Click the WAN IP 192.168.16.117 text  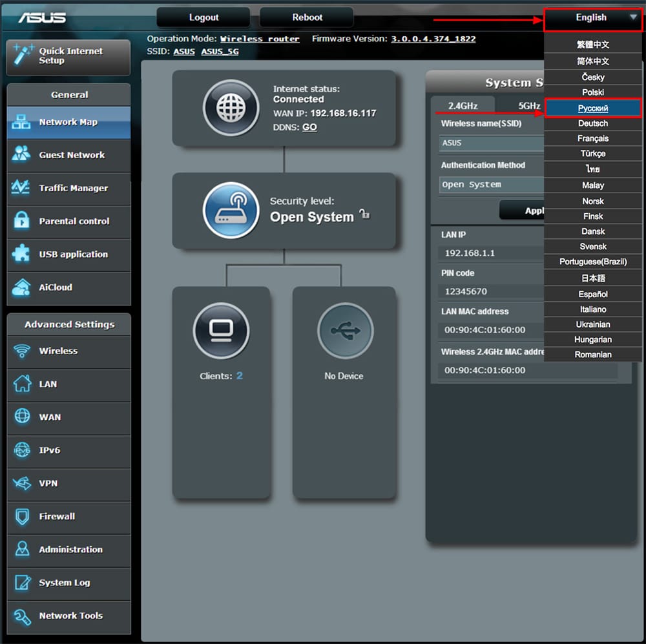(343, 113)
